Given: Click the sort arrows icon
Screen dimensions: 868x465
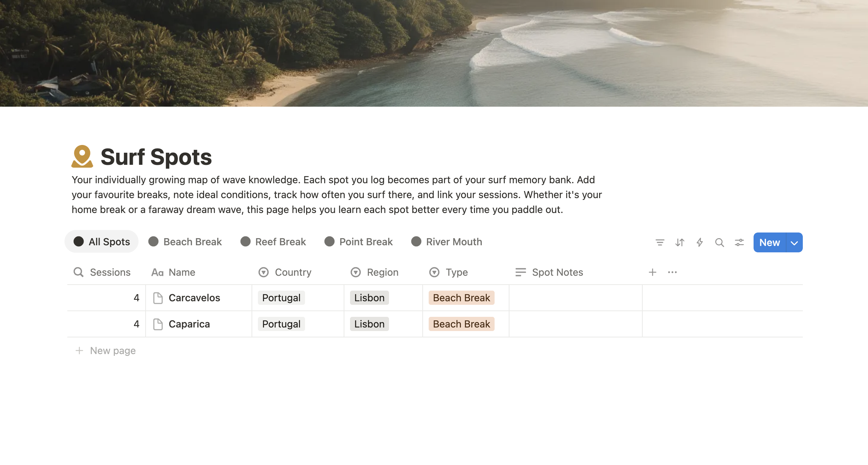Looking at the screenshot, I should 680,242.
